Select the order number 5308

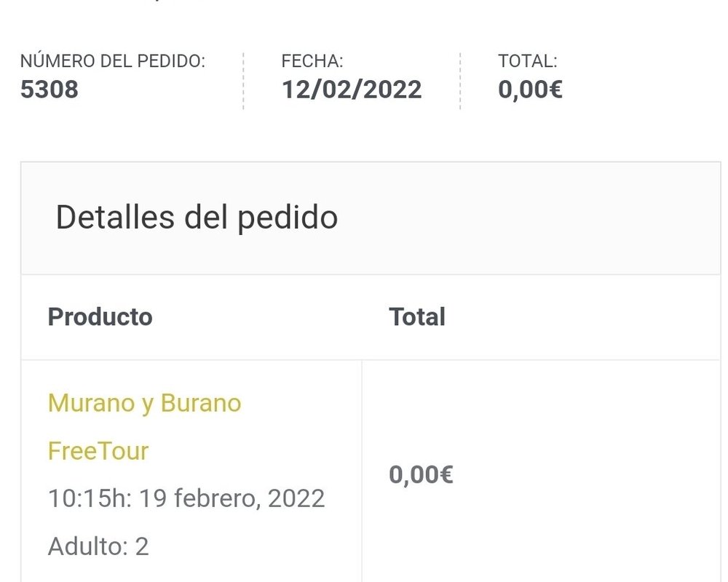50,89
